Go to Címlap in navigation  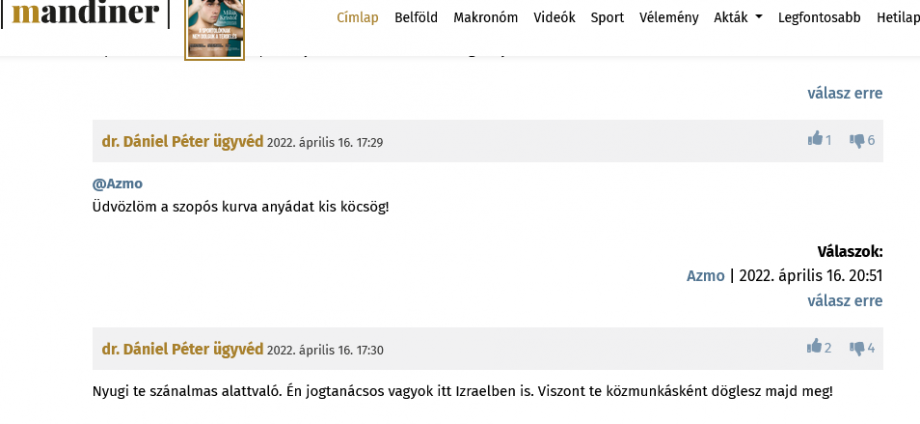(357, 18)
